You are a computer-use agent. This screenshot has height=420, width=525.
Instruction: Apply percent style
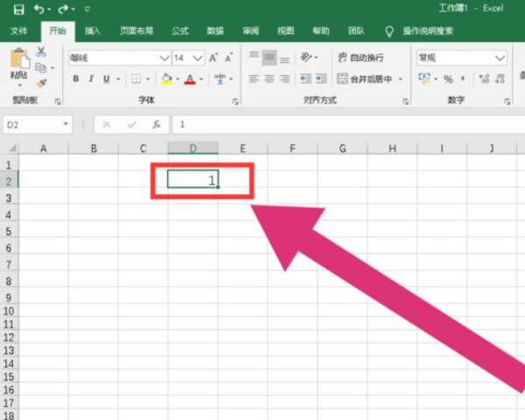(x=448, y=80)
